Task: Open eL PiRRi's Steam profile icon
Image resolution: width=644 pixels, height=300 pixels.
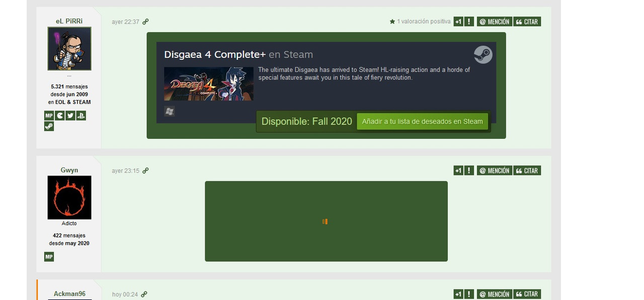Action: [49, 127]
